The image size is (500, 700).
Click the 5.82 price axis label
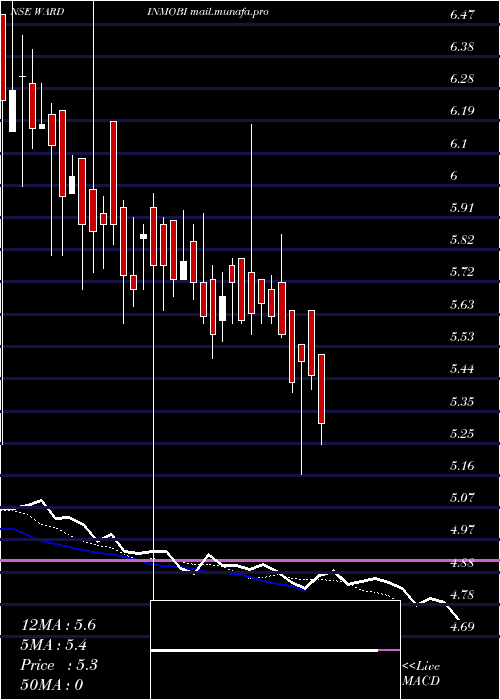462,240
